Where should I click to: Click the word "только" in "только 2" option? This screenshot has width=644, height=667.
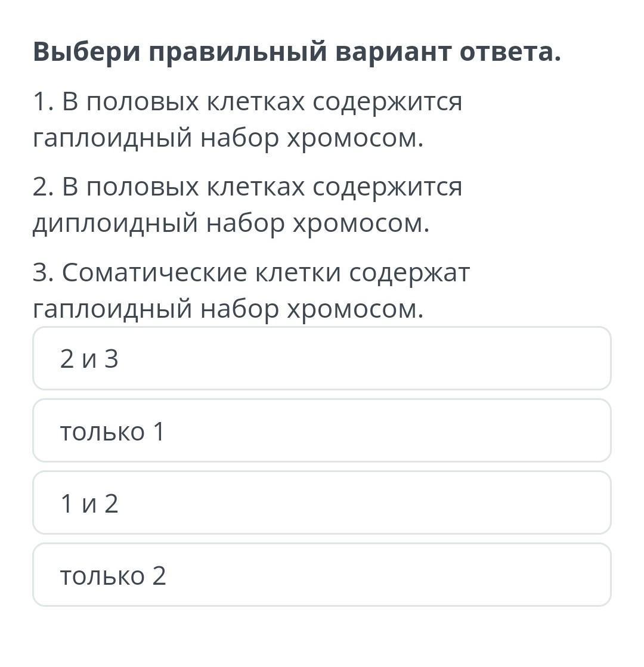pyautogui.click(x=102, y=576)
